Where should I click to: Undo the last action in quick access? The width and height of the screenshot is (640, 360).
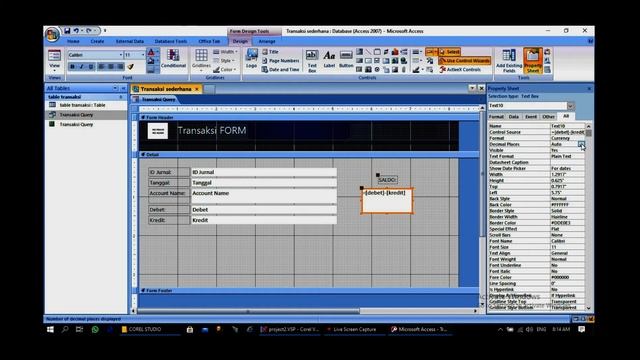tap(76, 31)
